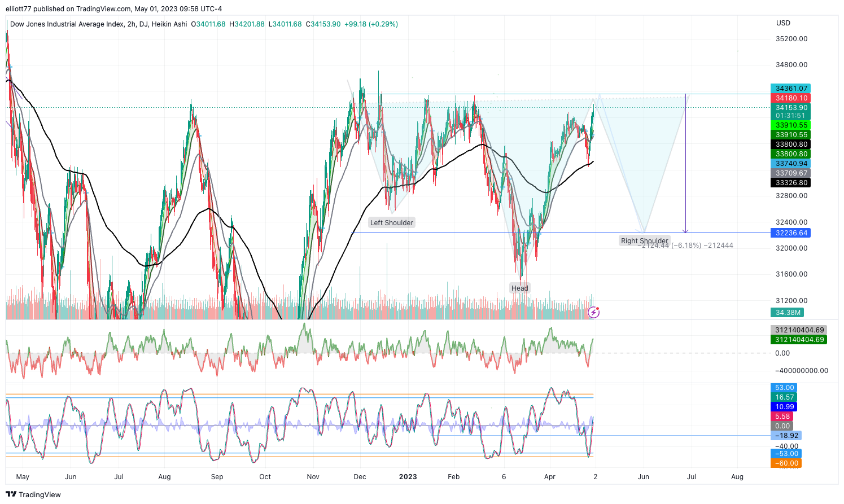Viewport: 844px width, 504px height.
Task: Click the Sep label on time axis
Action: click(217, 477)
